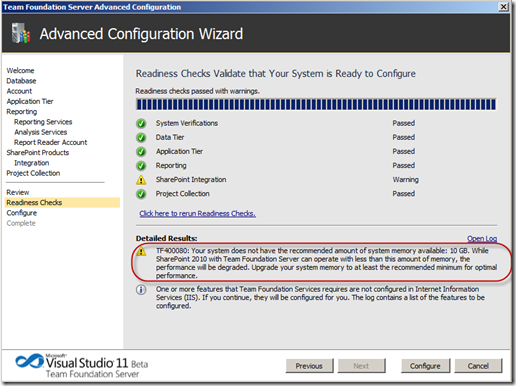Cancel the configuration wizard
The image size is (516, 386).
478,366
